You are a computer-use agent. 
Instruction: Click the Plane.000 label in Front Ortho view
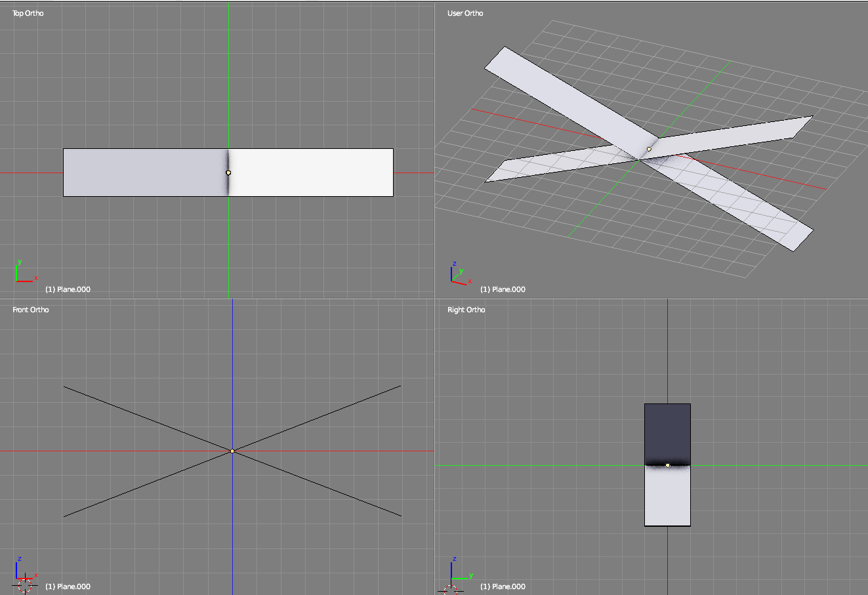68,586
